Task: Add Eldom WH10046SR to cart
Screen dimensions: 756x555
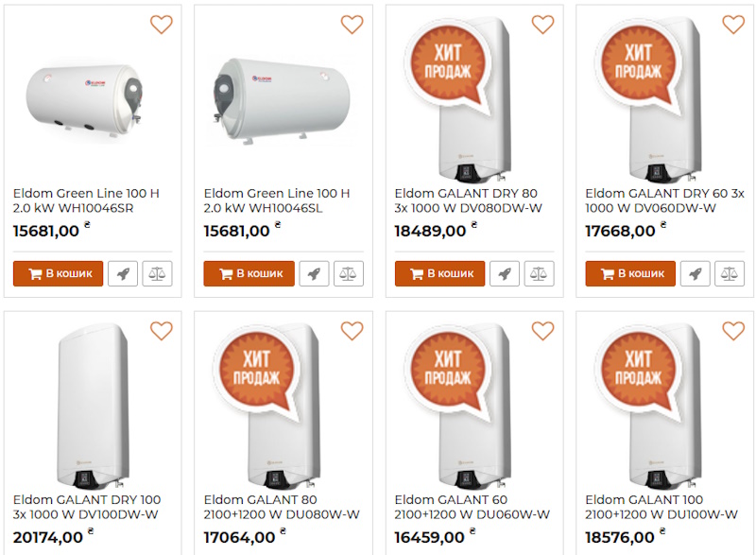Action: (59, 274)
